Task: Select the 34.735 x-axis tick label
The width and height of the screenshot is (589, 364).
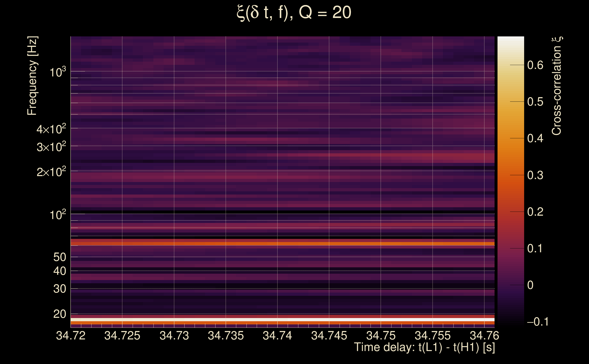Action: [226, 336]
